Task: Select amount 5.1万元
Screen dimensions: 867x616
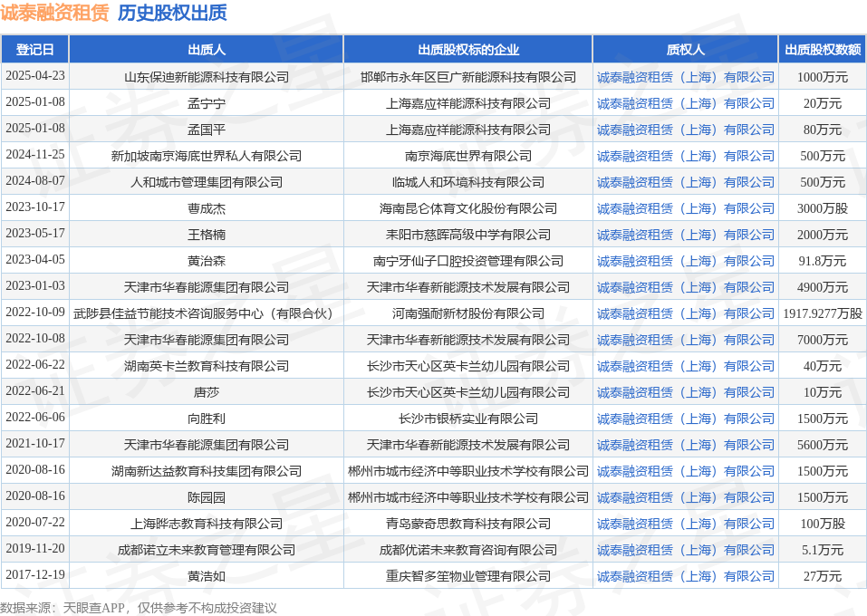Action: click(x=823, y=550)
